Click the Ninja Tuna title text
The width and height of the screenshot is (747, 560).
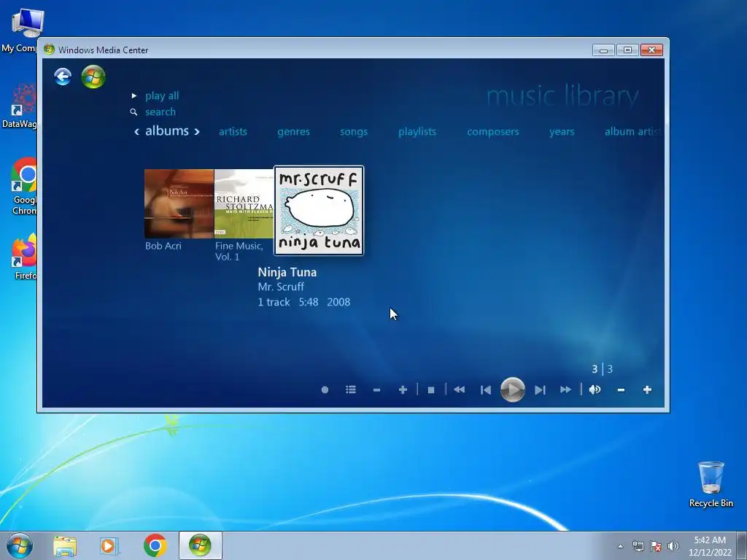click(x=287, y=272)
